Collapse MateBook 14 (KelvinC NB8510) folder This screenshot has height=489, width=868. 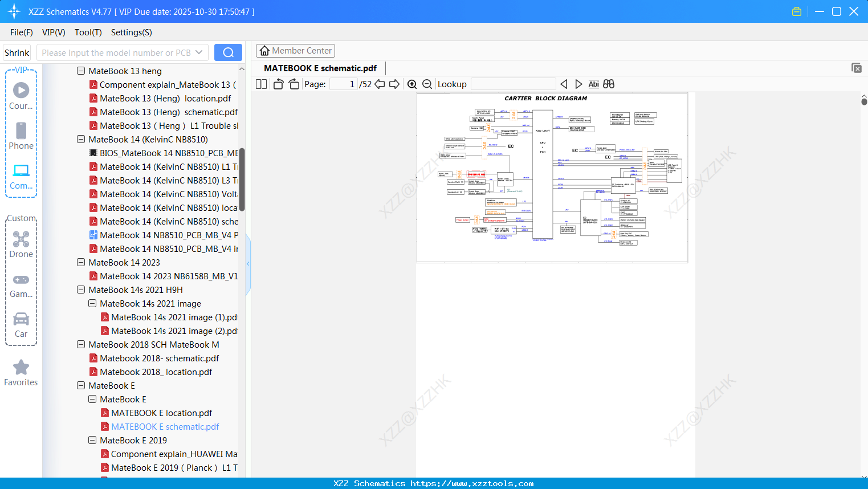coord(81,139)
